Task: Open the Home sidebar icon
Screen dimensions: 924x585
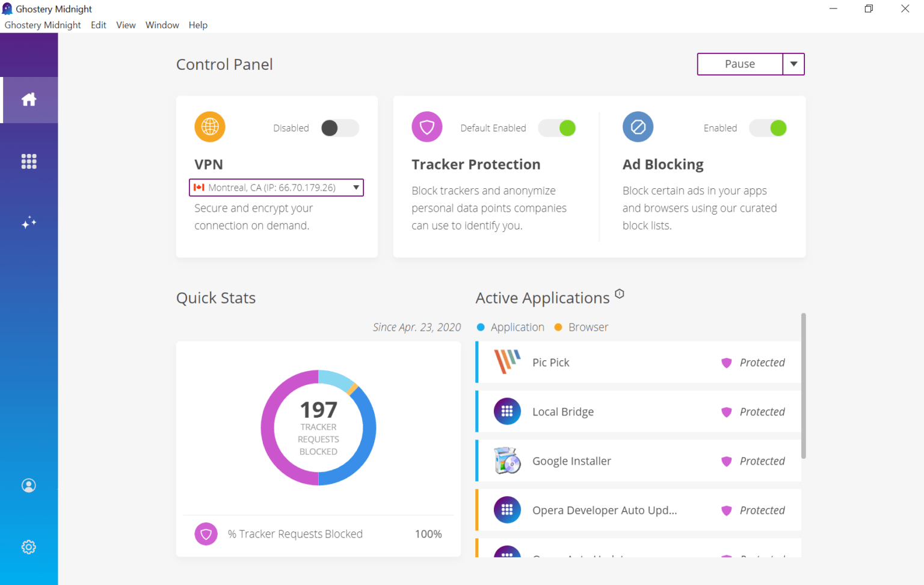Action: [29, 100]
